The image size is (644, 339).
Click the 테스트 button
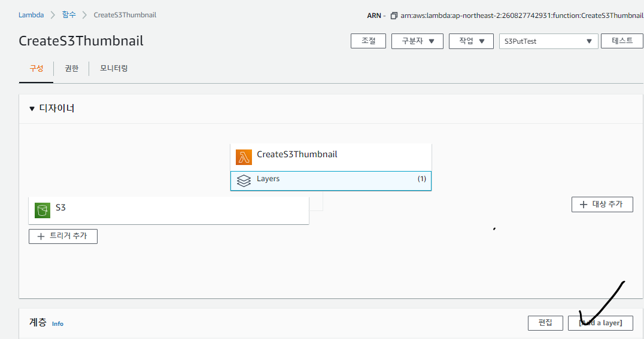click(622, 41)
